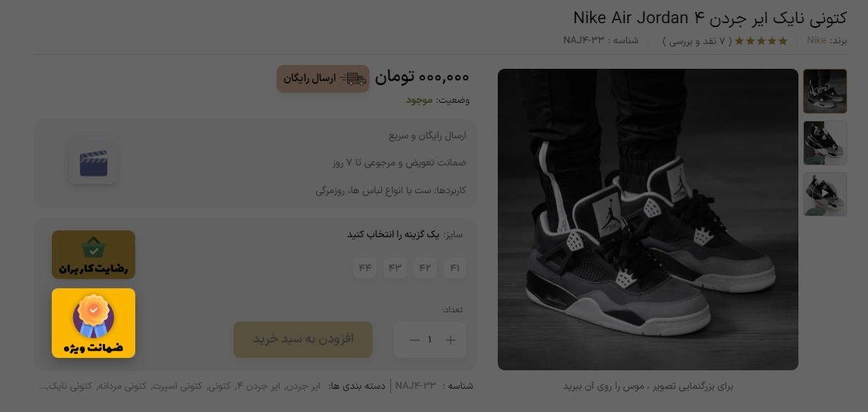Image resolution: width=868 pixels, height=412 pixels.
Task: Play the third thumbnail video
Action: point(825,194)
